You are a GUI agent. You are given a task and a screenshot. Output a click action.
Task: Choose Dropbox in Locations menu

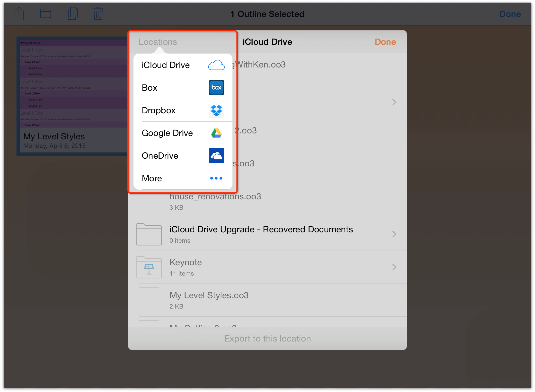pos(183,110)
